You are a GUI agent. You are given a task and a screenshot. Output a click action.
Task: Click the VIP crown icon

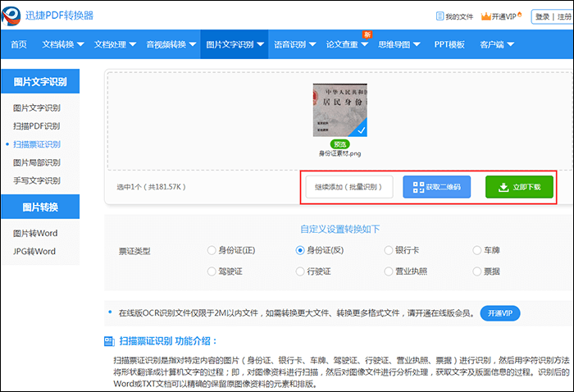click(485, 16)
